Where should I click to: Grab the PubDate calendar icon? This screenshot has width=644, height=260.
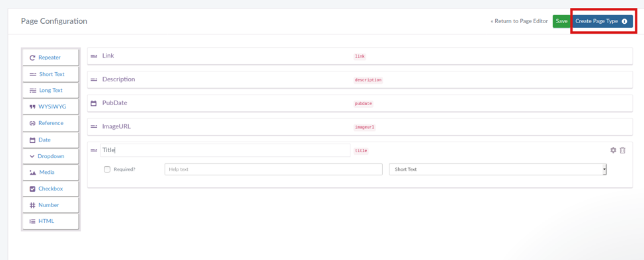[x=94, y=103]
